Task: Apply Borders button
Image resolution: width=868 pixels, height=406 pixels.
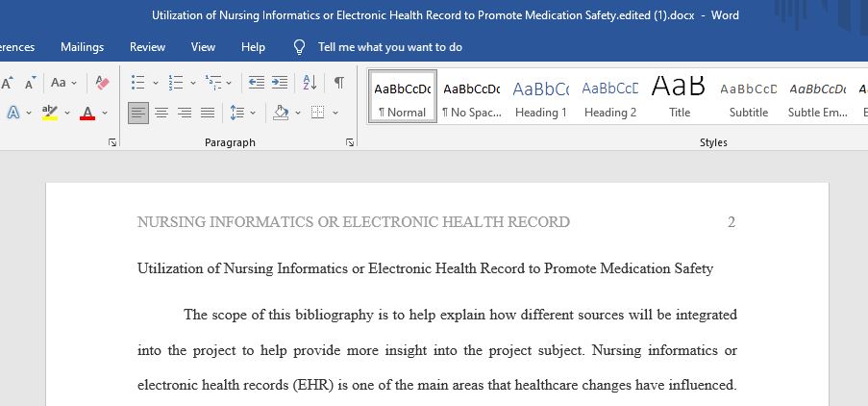Action: pos(318,113)
